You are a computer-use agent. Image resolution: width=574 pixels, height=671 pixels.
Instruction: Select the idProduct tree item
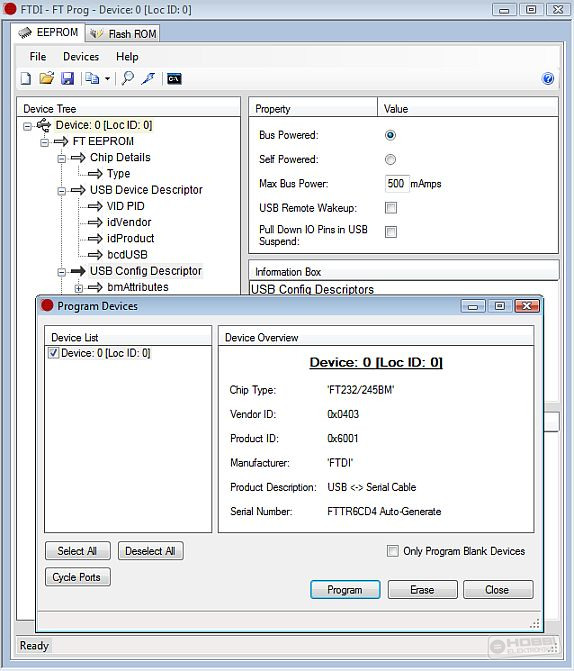[x=131, y=238]
